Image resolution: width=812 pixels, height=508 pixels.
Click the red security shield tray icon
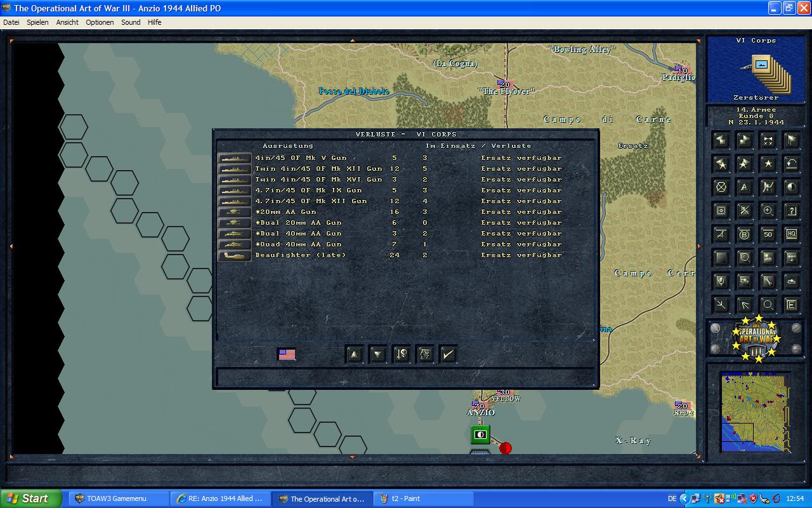753,499
